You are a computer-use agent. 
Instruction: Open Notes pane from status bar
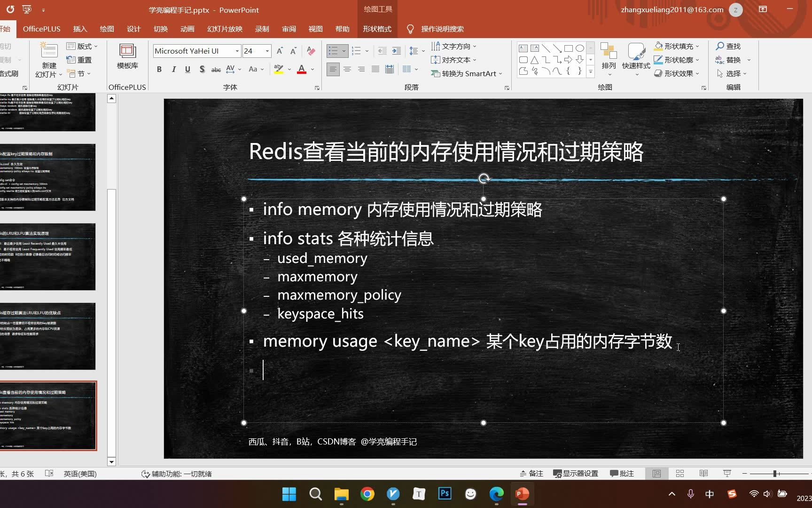pos(531,474)
